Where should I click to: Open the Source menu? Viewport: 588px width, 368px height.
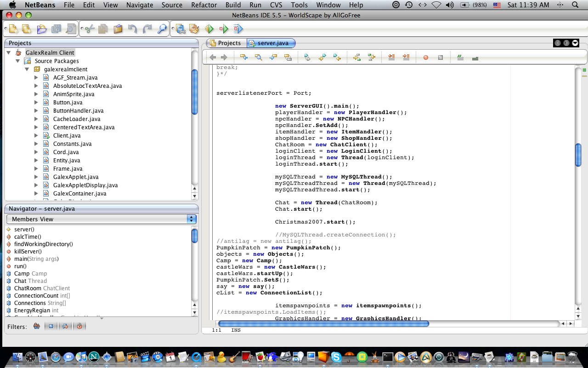(172, 5)
